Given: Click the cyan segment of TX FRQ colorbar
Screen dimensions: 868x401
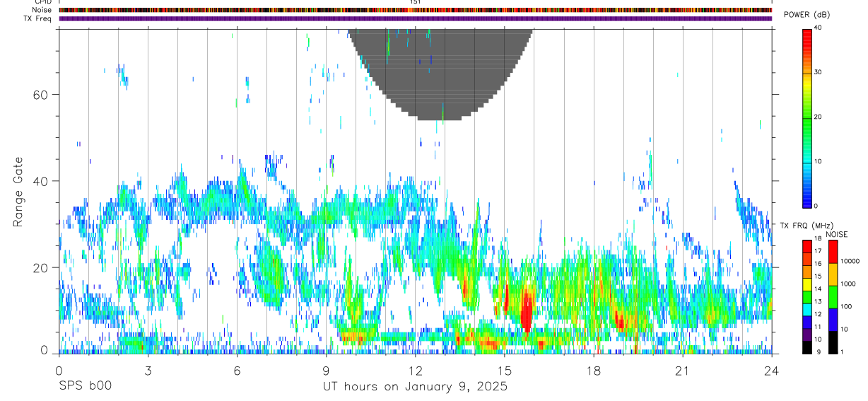Looking at the screenshot, I should (x=807, y=310).
